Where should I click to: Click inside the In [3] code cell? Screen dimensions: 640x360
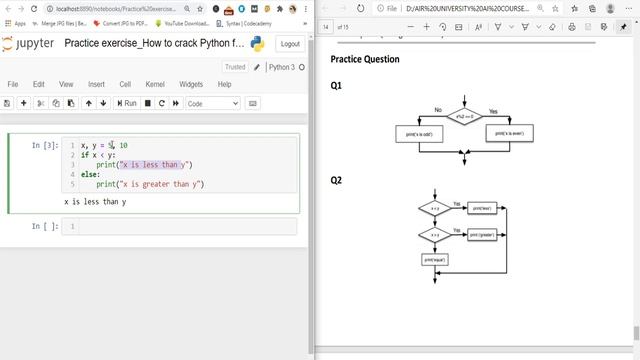(187, 164)
